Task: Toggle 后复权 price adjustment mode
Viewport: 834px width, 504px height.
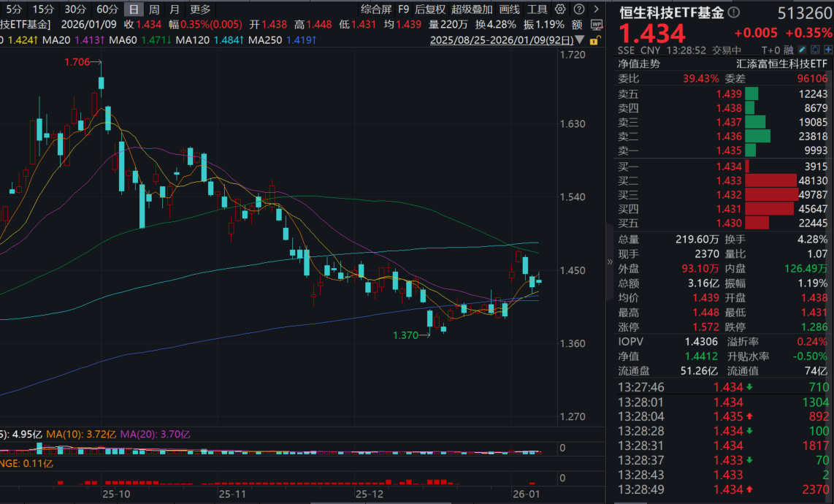Action: tap(430, 9)
